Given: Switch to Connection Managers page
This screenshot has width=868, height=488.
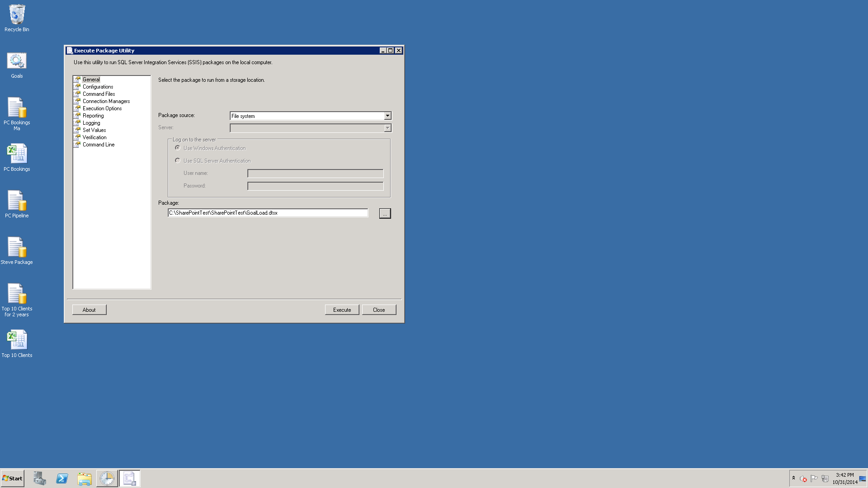Looking at the screenshot, I should (106, 101).
